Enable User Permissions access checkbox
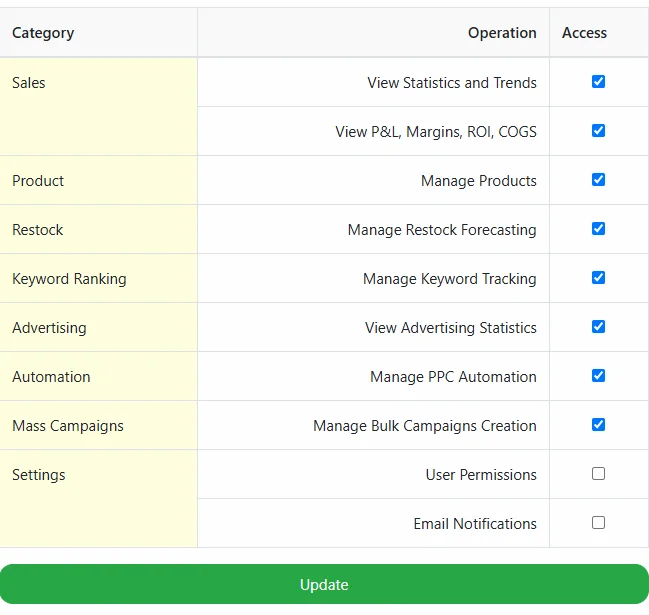The image size is (649, 615). click(x=598, y=474)
